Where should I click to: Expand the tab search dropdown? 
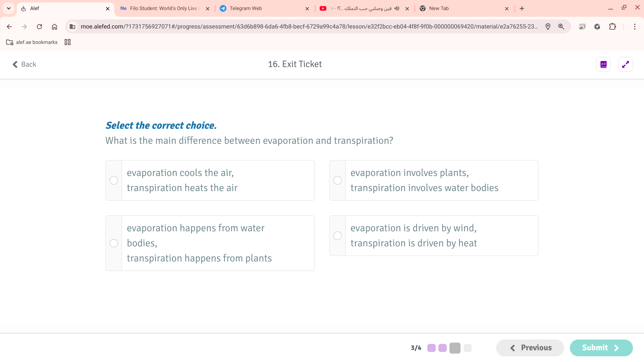point(9,8)
